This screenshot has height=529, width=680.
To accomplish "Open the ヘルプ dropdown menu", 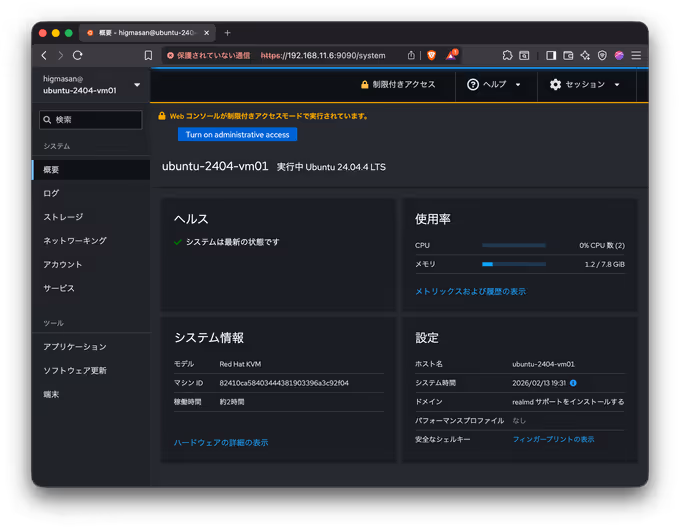I will pyautogui.click(x=494, y=85).
